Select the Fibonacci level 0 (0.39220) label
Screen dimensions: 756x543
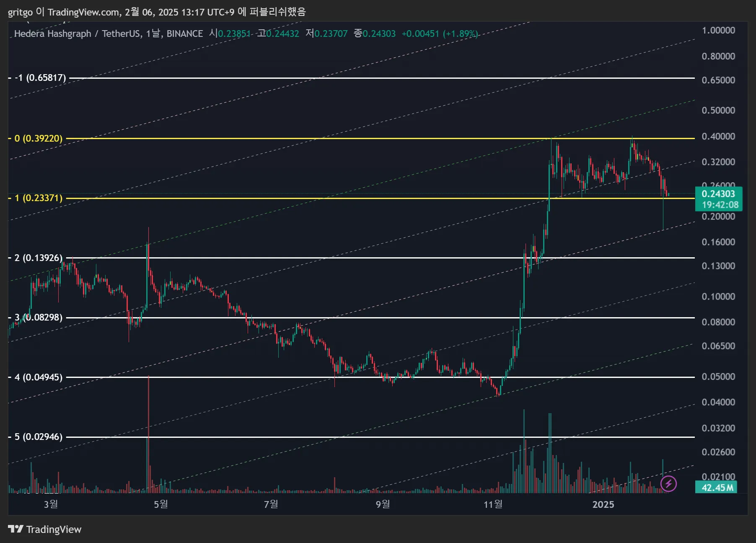(39, 139)
